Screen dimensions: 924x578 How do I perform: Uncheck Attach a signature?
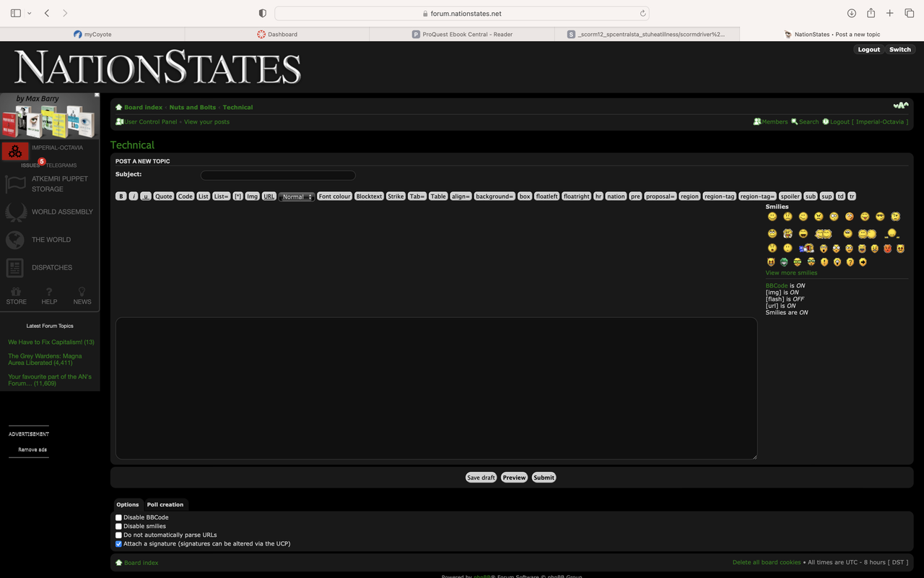tap(118, 543)
